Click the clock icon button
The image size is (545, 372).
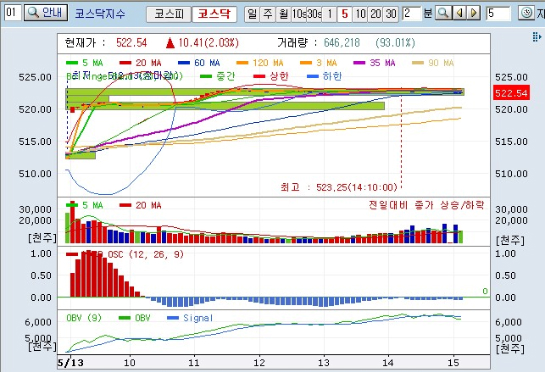[527, 13]
